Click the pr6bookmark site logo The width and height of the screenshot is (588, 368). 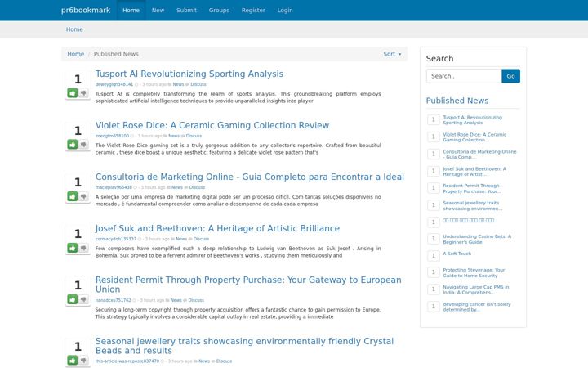[86, 10]
